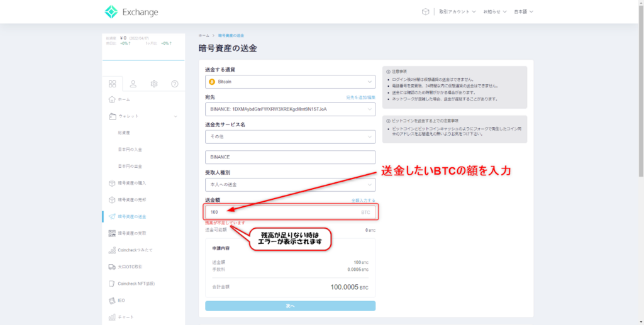Image resolution: width=644 pixels, height=325 pixels.
Task: Click the Coincheckつみたて icon
Action: [112, 250]
